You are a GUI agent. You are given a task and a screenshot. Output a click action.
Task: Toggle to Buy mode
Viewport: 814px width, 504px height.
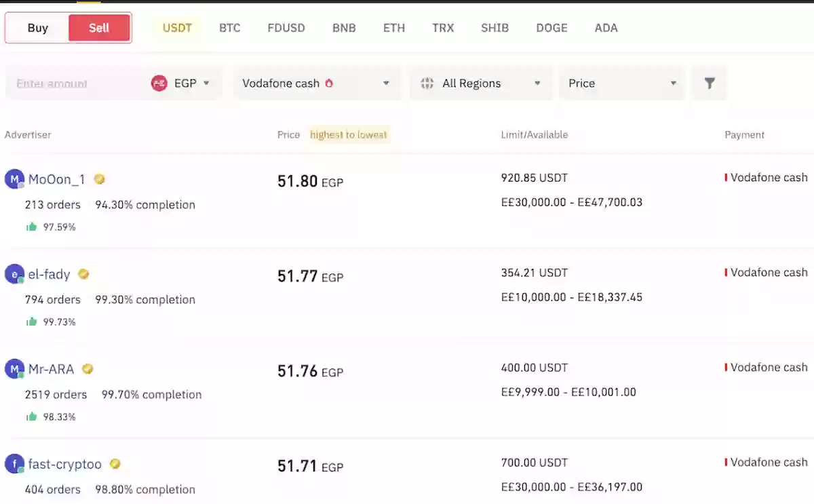pos(37,28)
